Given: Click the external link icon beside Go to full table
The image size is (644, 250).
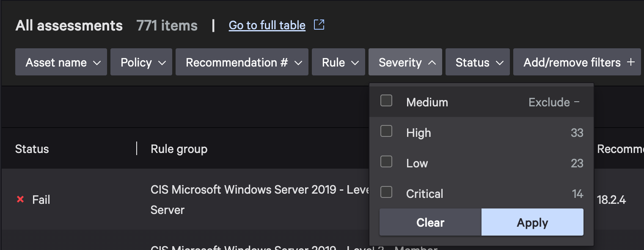Looking at the screenshot, I should pos(319,25).
